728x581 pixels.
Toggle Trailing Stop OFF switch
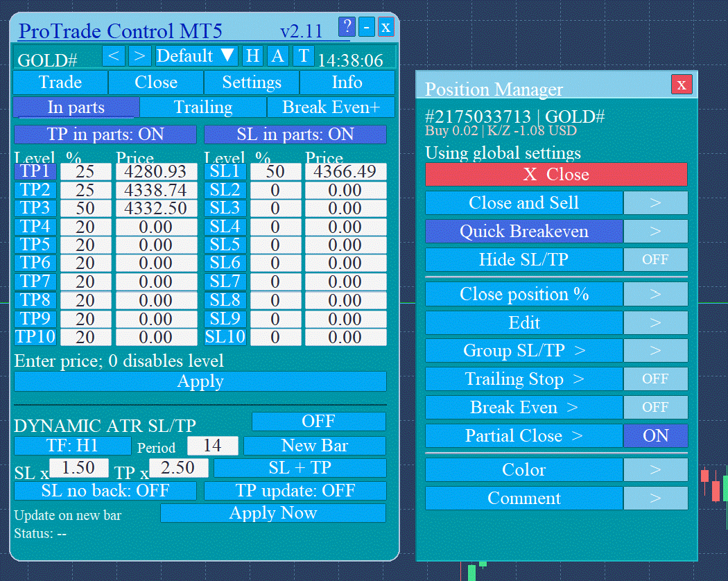(x=655, y=379)
